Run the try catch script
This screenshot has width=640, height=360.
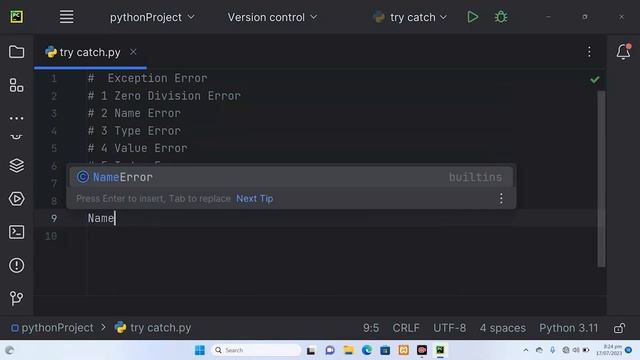[x=472, y=17]
